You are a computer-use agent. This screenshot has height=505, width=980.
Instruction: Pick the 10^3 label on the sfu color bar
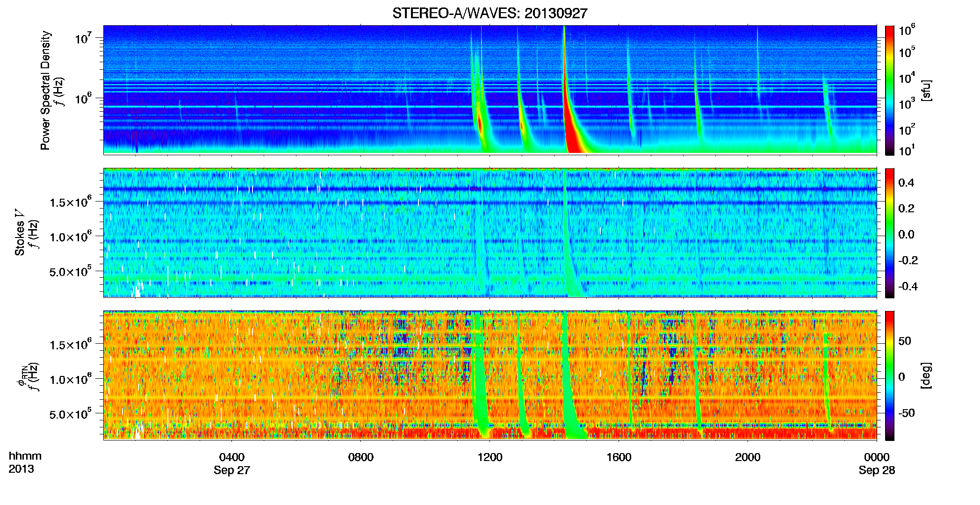[x=907, y=104]
